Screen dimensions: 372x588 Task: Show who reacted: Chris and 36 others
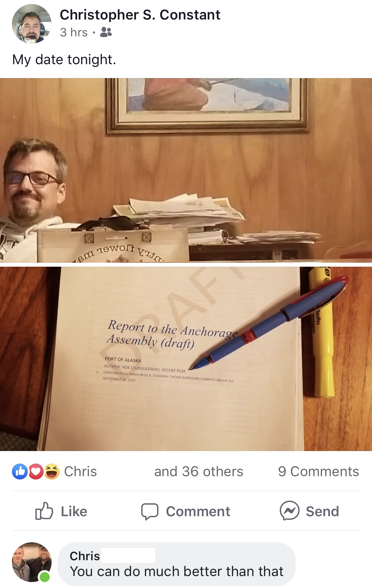153,472
